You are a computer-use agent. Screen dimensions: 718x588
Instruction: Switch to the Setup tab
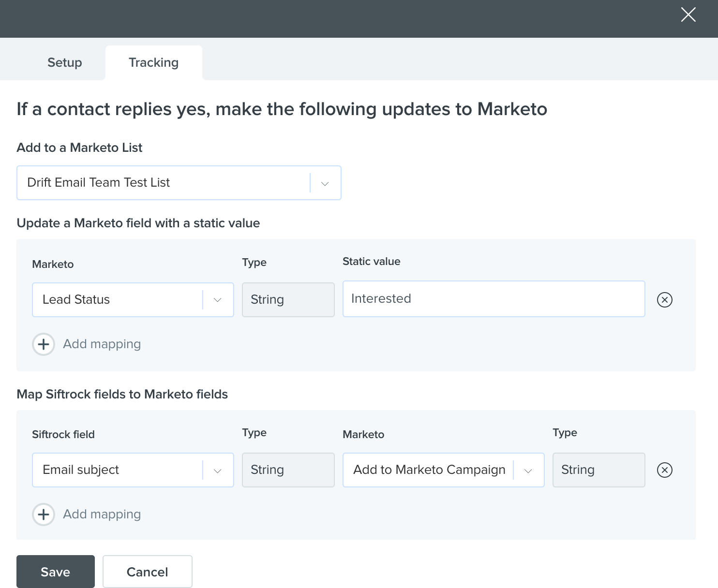[x=65, y=63]
